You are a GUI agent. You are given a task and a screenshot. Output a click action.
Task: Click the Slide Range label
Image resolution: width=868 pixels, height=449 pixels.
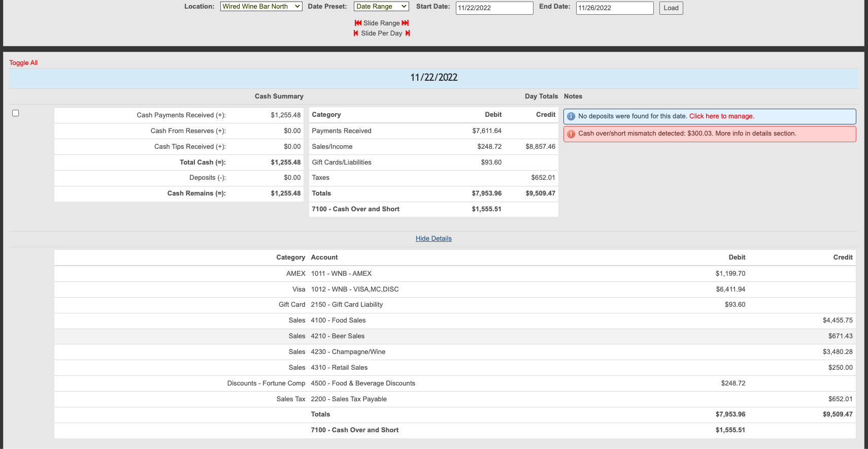click(382, 23)
